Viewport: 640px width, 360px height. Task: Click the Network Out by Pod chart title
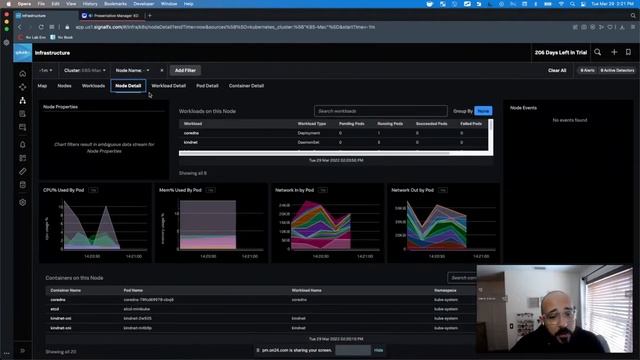412,190
